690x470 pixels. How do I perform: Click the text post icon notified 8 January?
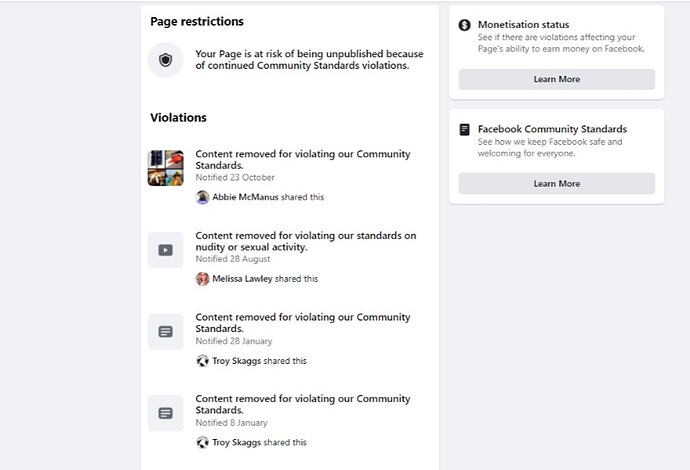(165, 413)
